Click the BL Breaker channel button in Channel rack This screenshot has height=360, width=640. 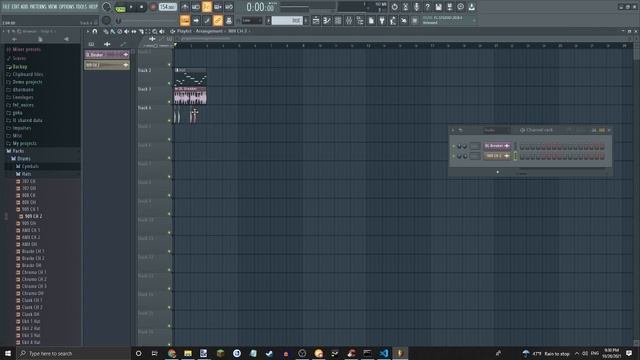click(497, 146)
